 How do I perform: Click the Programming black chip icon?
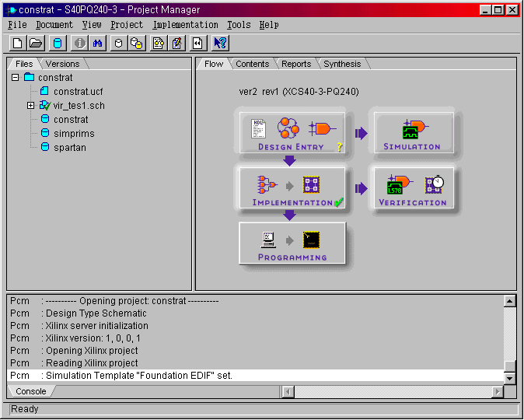311,240
